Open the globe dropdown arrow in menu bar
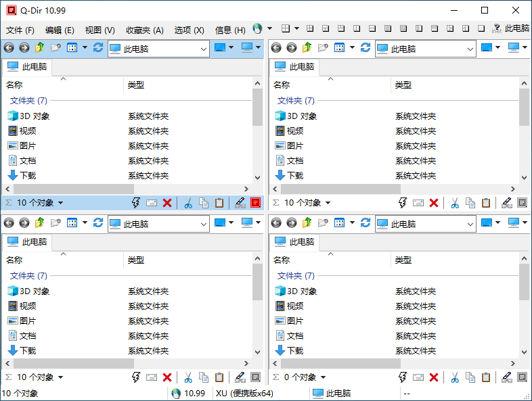Viewport: 532px width, 401px height. (270, 28)
